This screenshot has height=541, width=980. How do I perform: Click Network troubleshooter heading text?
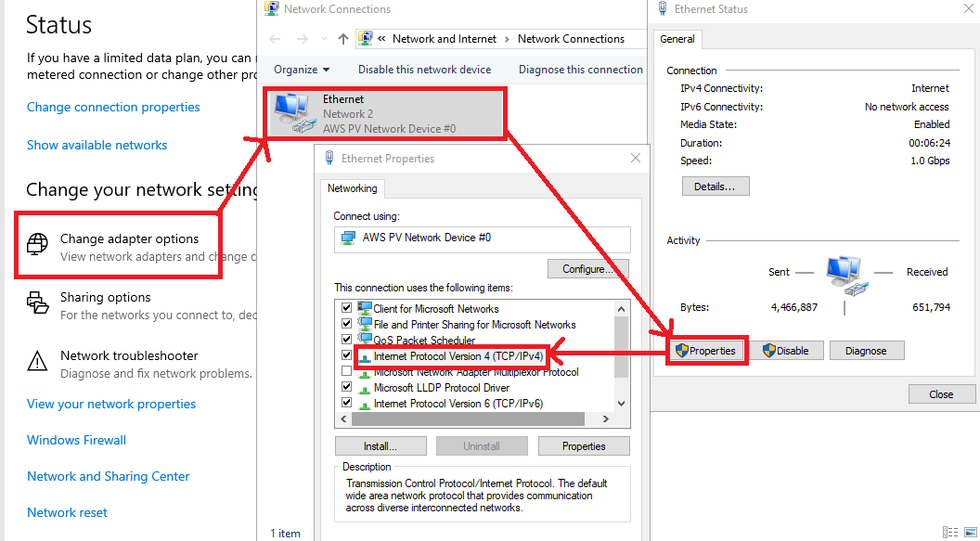[x=129, y=355]
